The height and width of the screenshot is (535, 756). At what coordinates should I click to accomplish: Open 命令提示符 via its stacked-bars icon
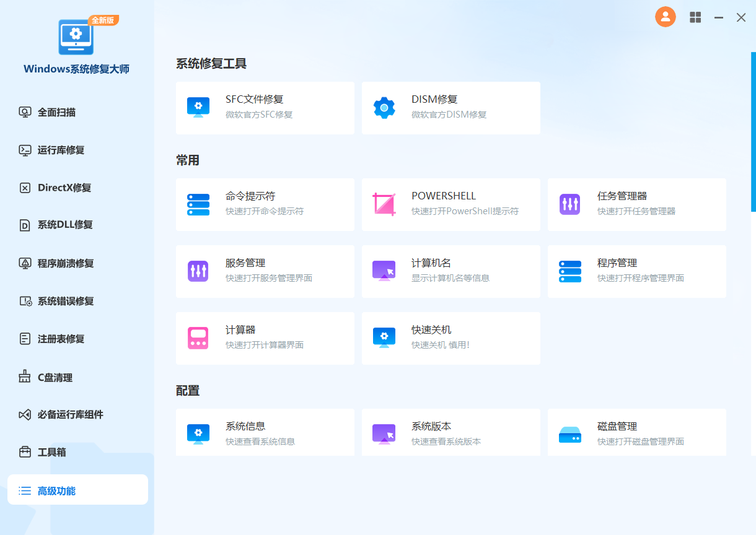coord(198,204)
